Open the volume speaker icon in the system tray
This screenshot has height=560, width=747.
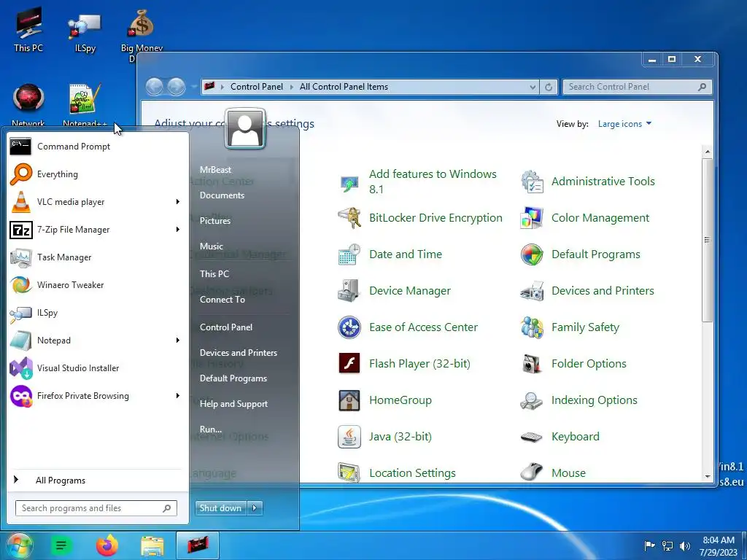684,545
